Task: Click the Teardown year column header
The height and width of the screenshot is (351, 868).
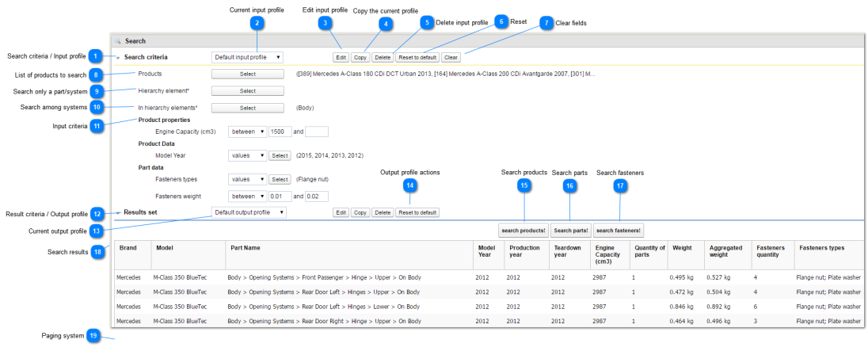Action: (569, 254)
